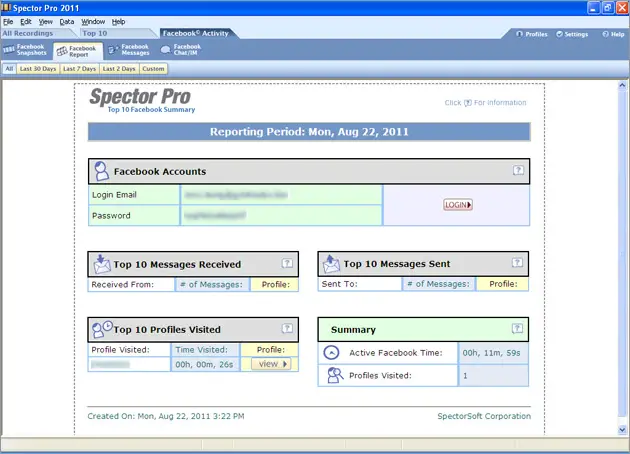Filter by Last 7 Days
The image size is (630, 454).
(80, 69)
